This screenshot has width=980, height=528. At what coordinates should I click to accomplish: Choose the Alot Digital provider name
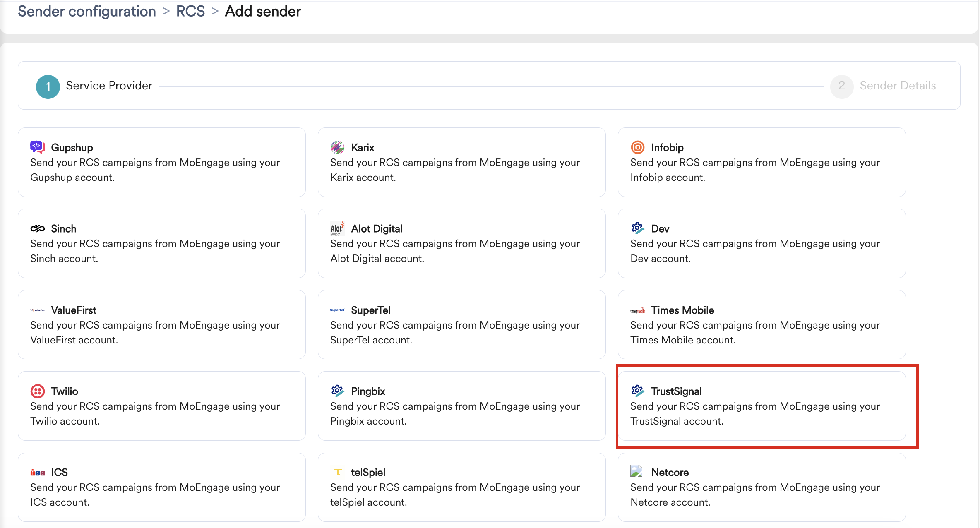tap(377, 229)
